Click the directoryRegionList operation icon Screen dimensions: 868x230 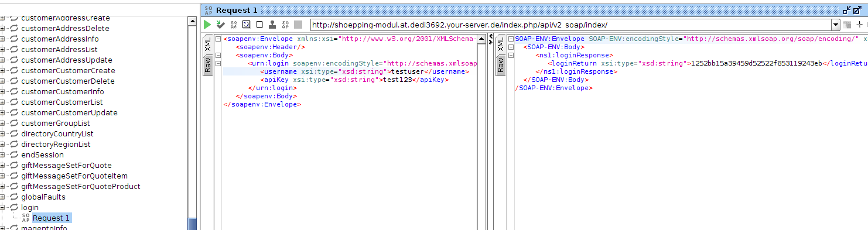click(x=15, y=145)
